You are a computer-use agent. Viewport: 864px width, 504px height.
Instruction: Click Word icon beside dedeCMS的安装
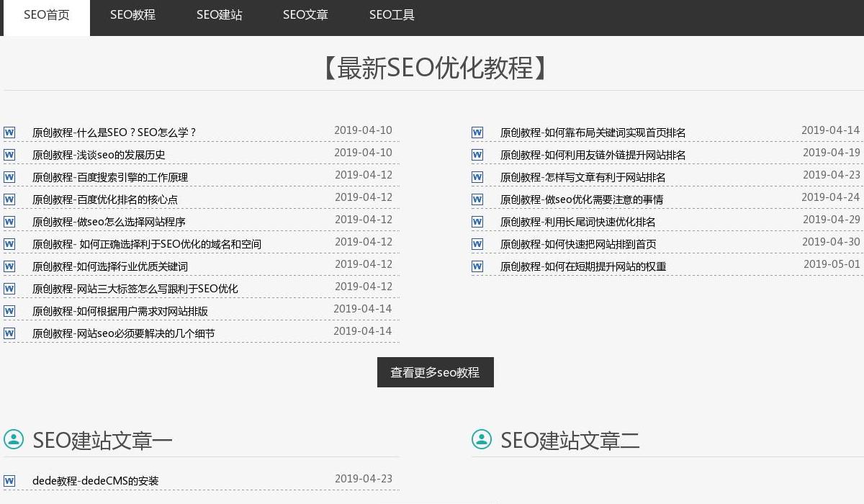click(9, 481)
